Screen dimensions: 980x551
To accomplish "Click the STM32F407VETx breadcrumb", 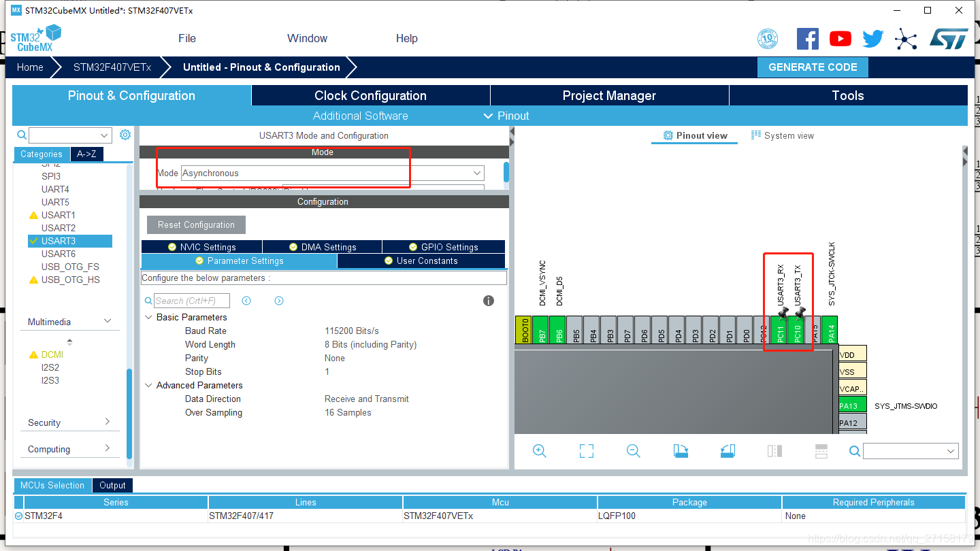I will point(112,67).
